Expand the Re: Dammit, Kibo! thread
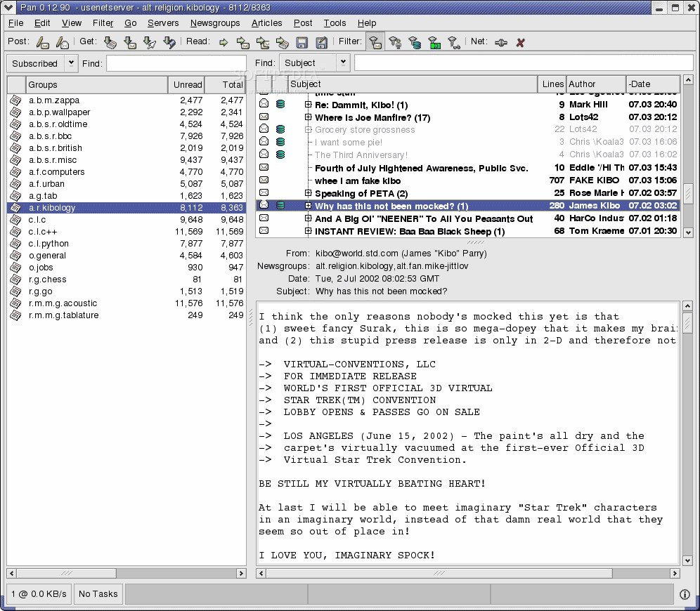This screenshot has height=611, width=700. 308,105
